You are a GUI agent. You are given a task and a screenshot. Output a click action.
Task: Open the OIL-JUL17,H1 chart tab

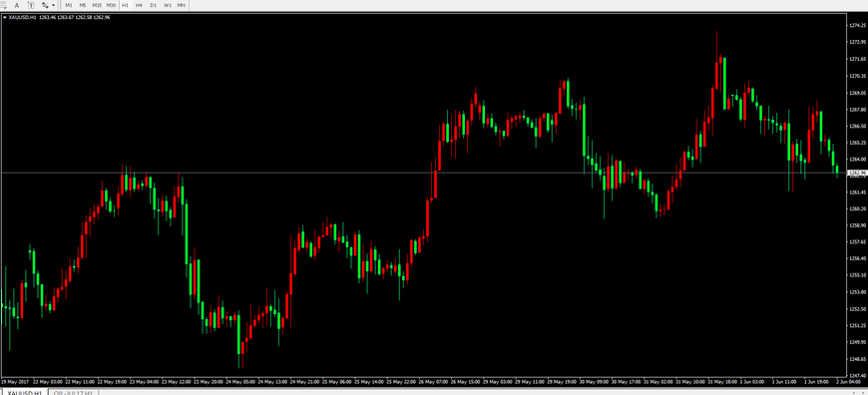point(73,392)
